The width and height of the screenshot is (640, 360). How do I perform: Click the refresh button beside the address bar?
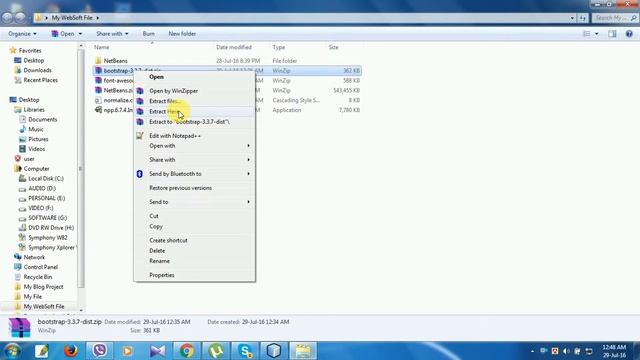click(x=582, y=18)
